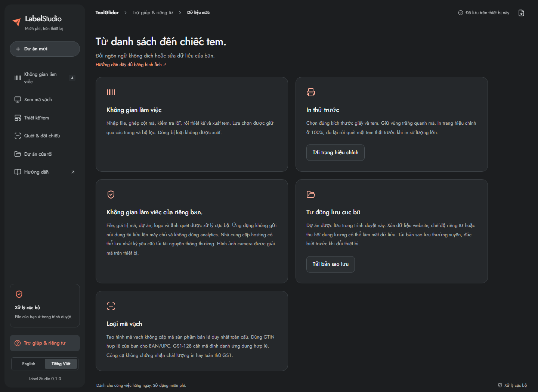This screenshot has width=538, height=392.
Task: Open Thiết kế tem using its layout icon
Action: pos(18,118)
